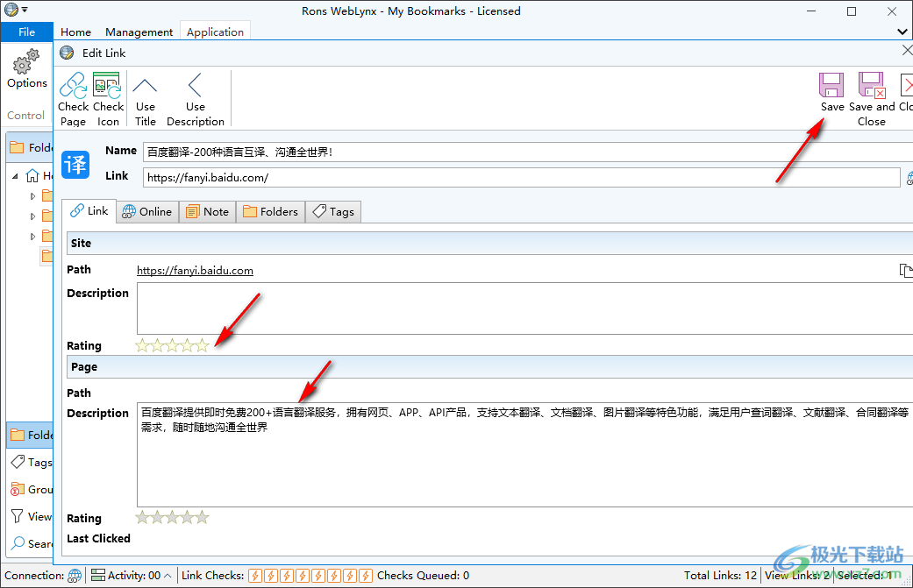
Task: Click the Use Description arrow icon
Action: tap(195, 86)
